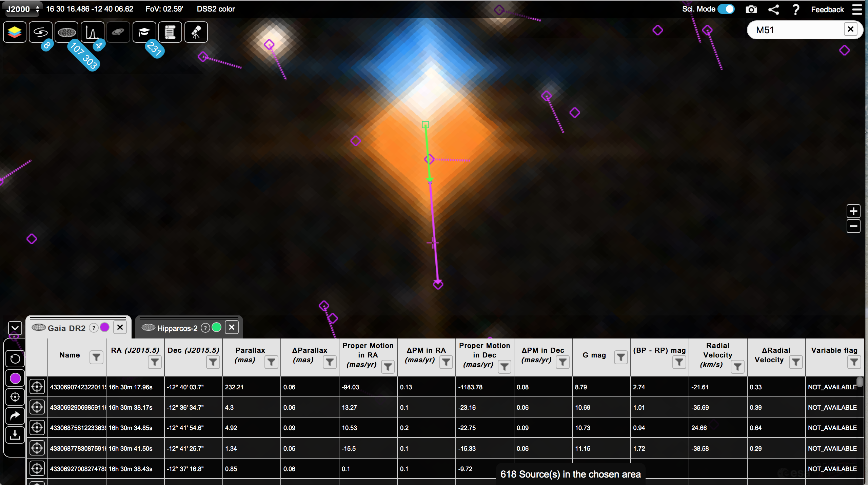
Task: Filter the (BP - RP) mag column
Action: pyautogui.click(x=679, y=362)
